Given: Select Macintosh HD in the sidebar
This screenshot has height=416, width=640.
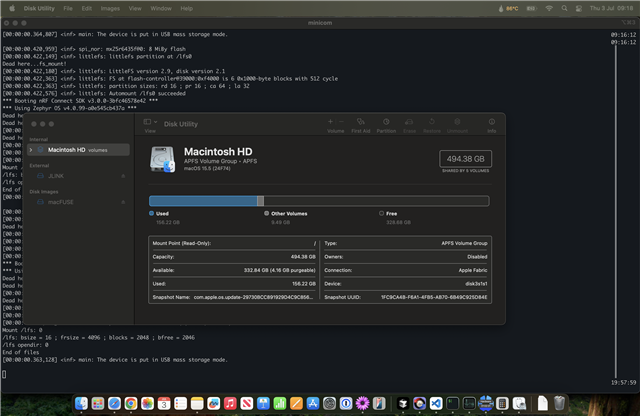Looking at the screenshot, I should pyautogui.click(x=79, y=150).
